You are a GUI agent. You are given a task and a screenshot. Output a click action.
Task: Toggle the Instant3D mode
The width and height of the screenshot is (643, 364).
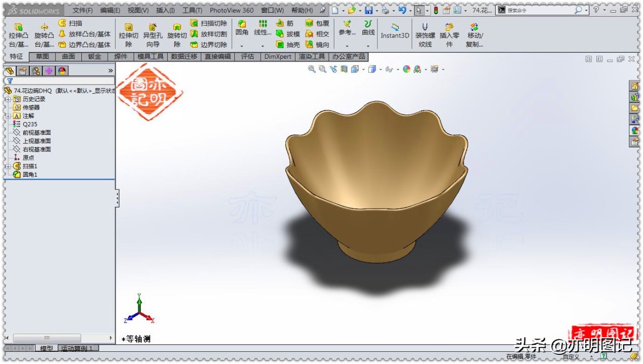point(395,30)
